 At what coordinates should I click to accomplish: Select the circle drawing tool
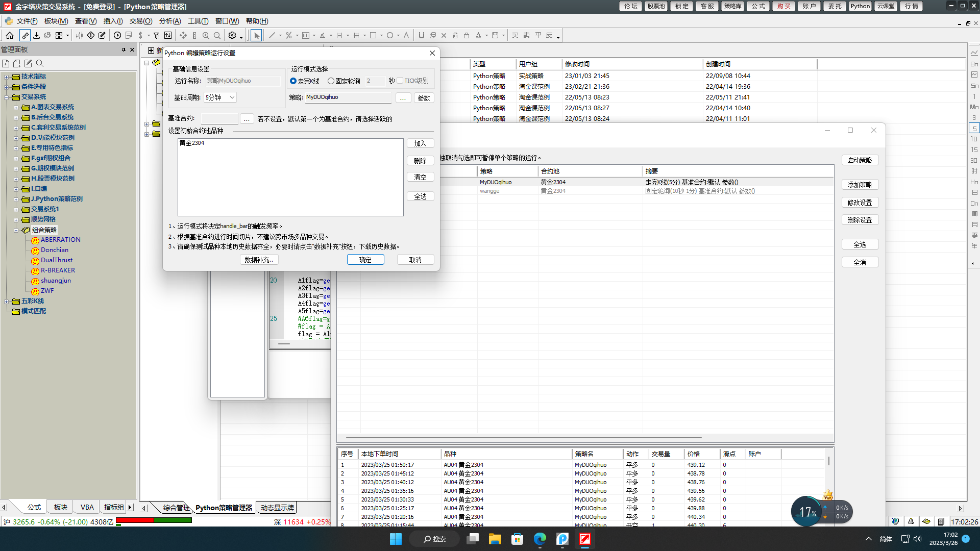pos(390,35)
